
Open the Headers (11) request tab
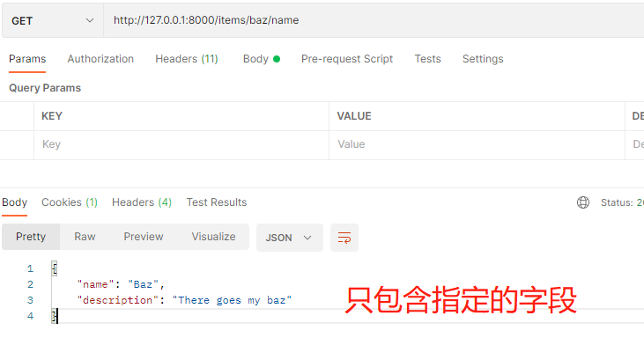pos(187,59)
